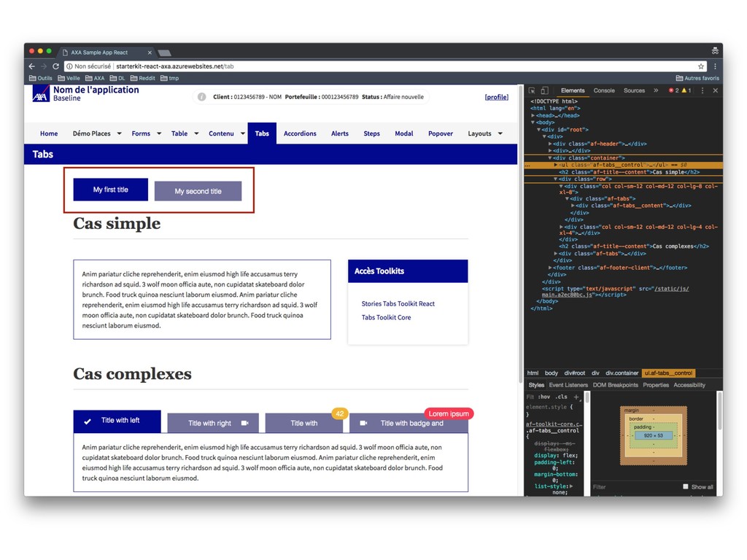Reload the page with the refresh icon
747x560 pixels.
[55, 66]
